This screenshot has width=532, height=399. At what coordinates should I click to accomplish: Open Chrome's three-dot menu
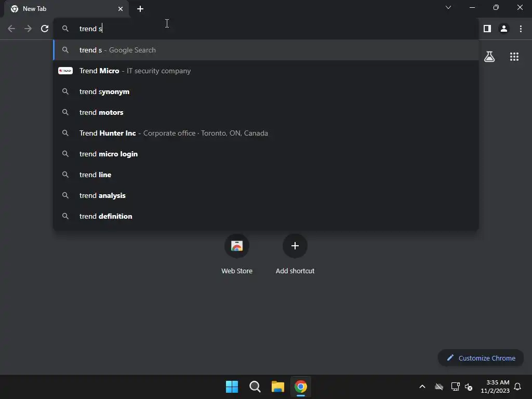coord(521,29)
